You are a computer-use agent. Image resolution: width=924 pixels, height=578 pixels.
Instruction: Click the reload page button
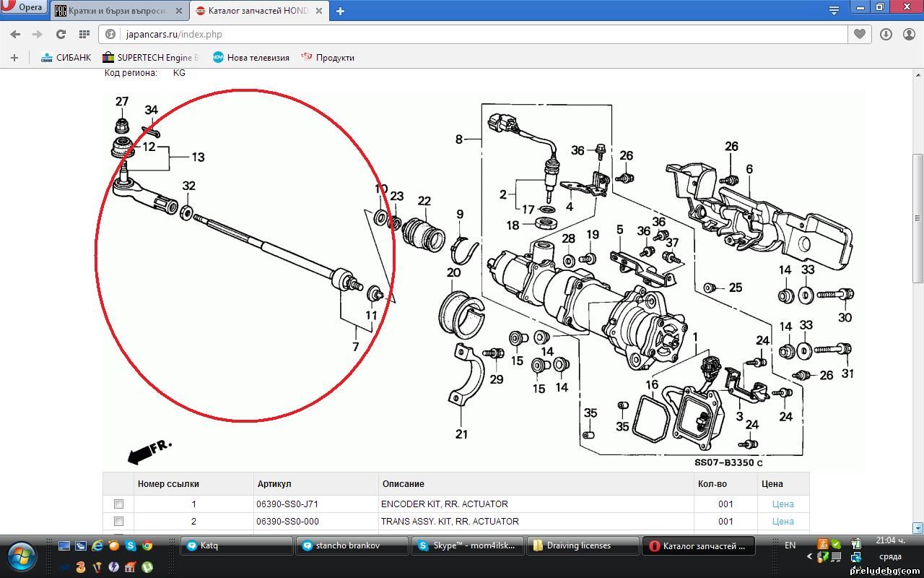coord(61,34)
